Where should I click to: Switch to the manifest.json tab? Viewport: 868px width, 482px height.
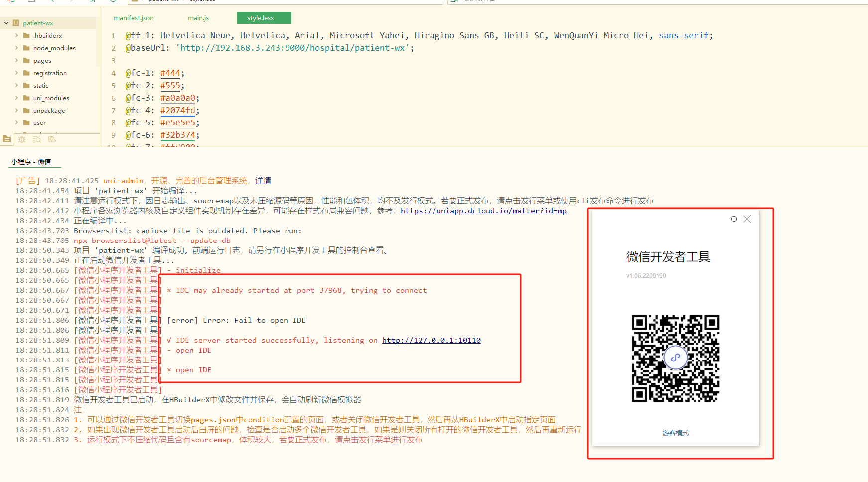pyautogui.click(x=134, y=18)
